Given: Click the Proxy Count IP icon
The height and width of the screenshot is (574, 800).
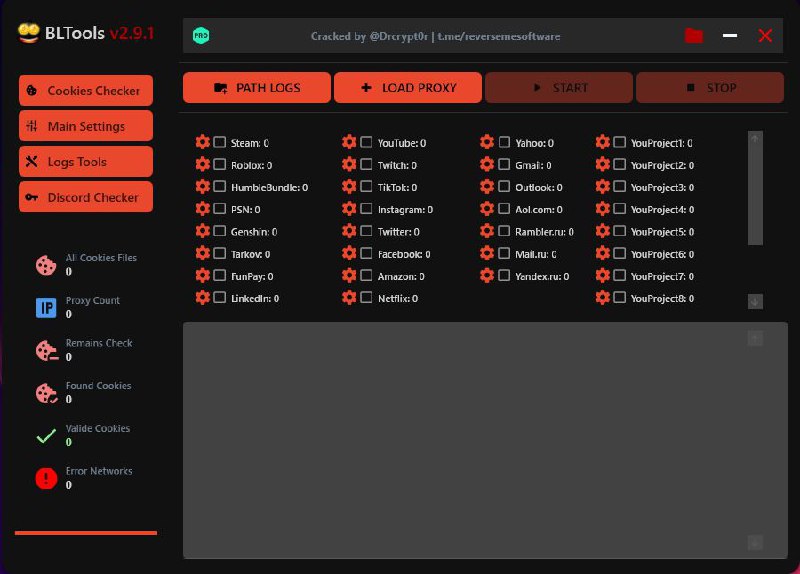Looking at the screenshot, I should (46, 308).
